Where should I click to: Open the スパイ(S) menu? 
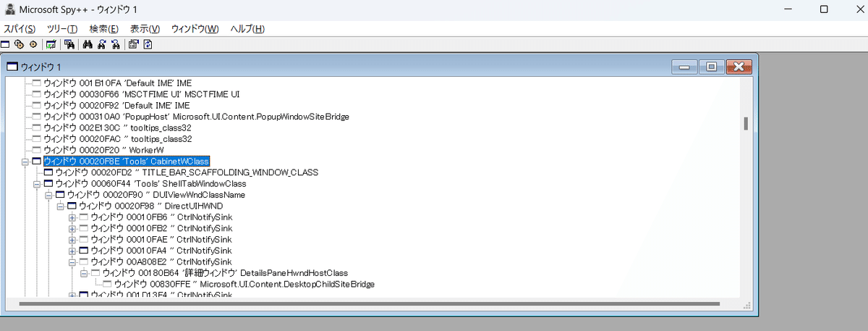(20, 29)
